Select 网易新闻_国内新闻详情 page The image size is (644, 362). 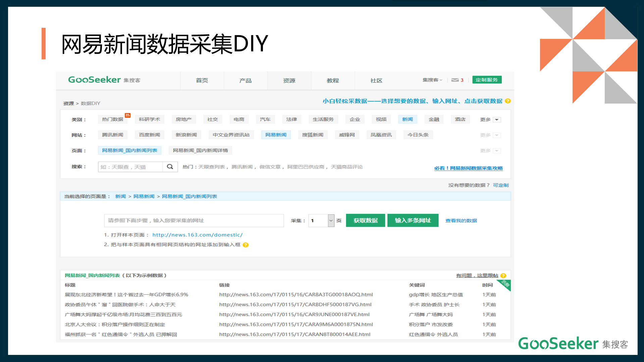(x=201, y=150)
